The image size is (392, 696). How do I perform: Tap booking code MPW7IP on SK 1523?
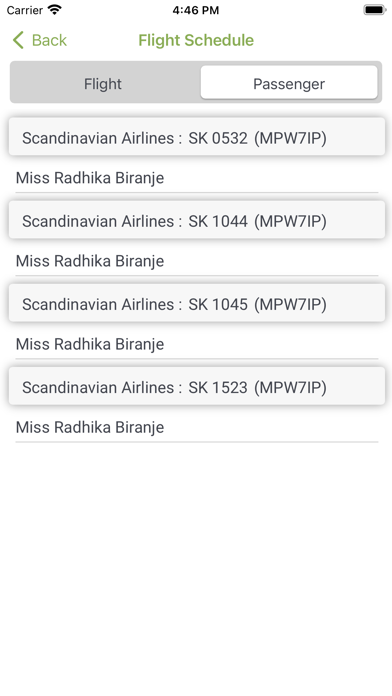(290, 388)
